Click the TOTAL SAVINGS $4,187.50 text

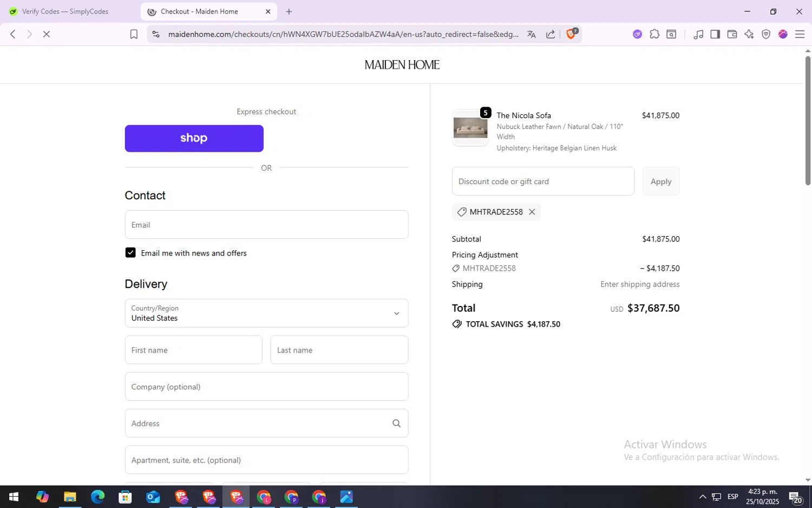pos(513,324)
